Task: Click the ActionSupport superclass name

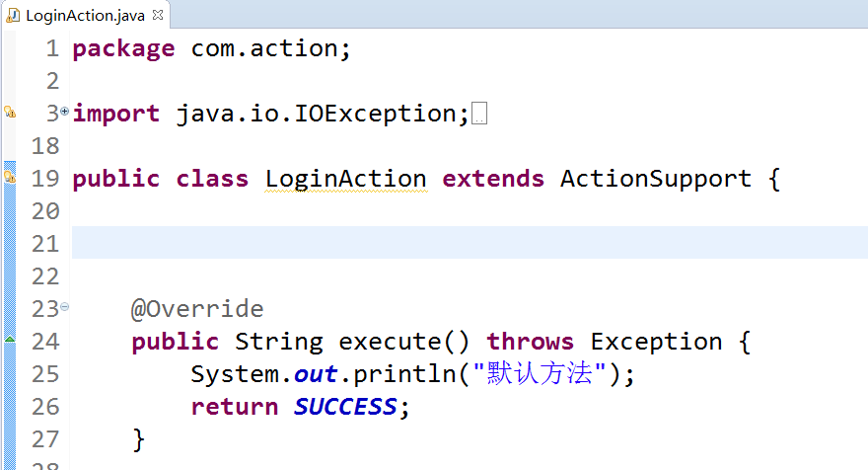Action: (x=656, y=179)
